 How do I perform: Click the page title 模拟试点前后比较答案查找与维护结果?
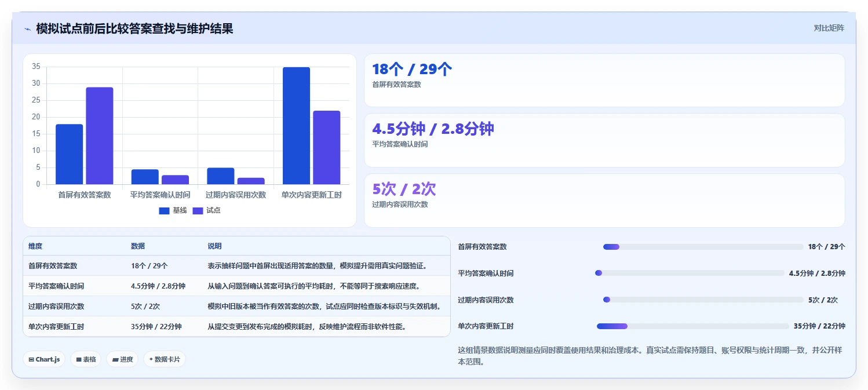(x=134, y=28)
